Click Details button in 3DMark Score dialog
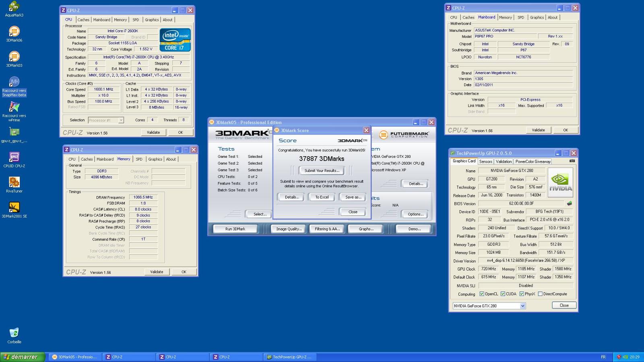 (292, 197)
